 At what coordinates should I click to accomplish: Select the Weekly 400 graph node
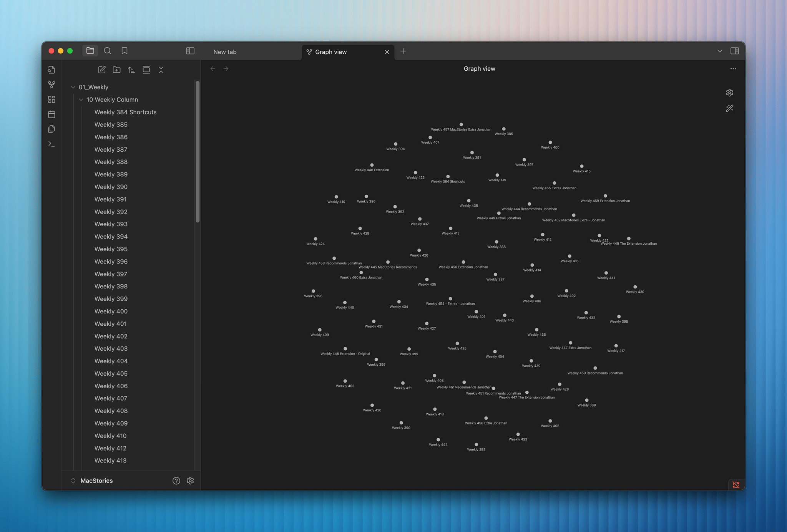(550, 143)
